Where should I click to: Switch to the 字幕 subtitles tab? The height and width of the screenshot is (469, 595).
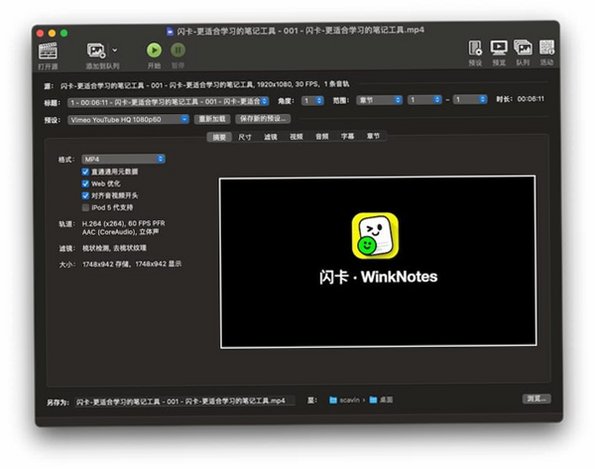[347, 136]
